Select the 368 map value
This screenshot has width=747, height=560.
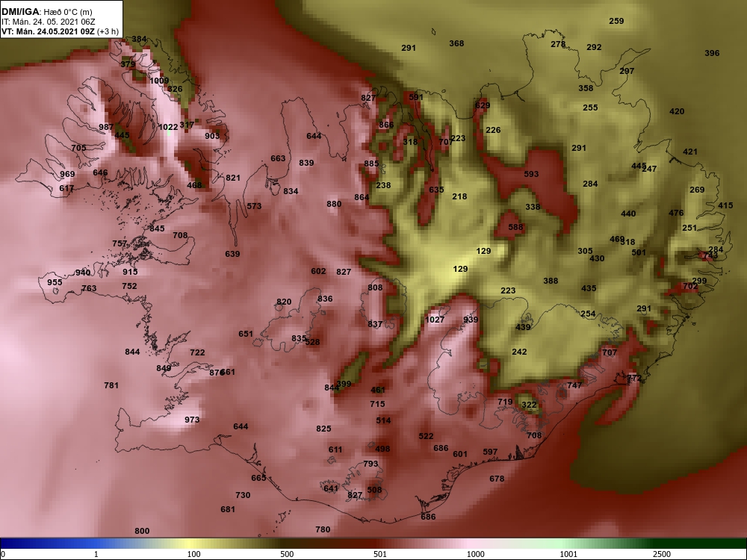(456, 43)
